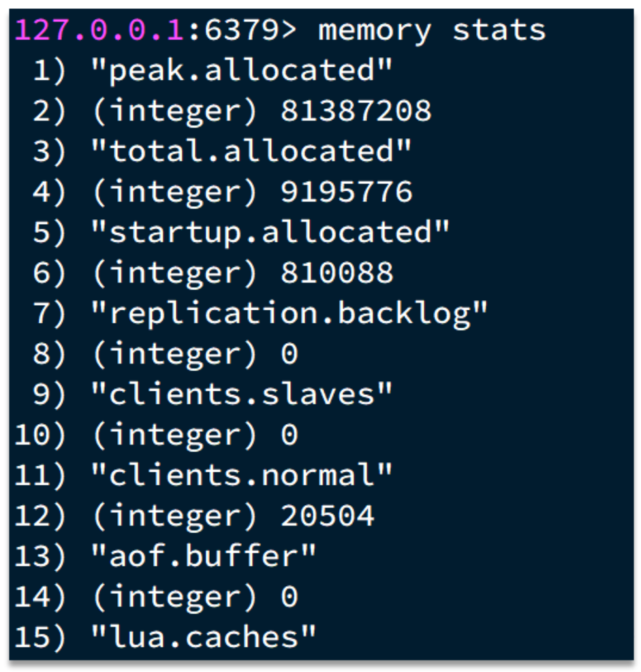The width and height of the screenshot is (641, 672).
Task: Click the integer 0 on line 8
Action: click(290, 355)
